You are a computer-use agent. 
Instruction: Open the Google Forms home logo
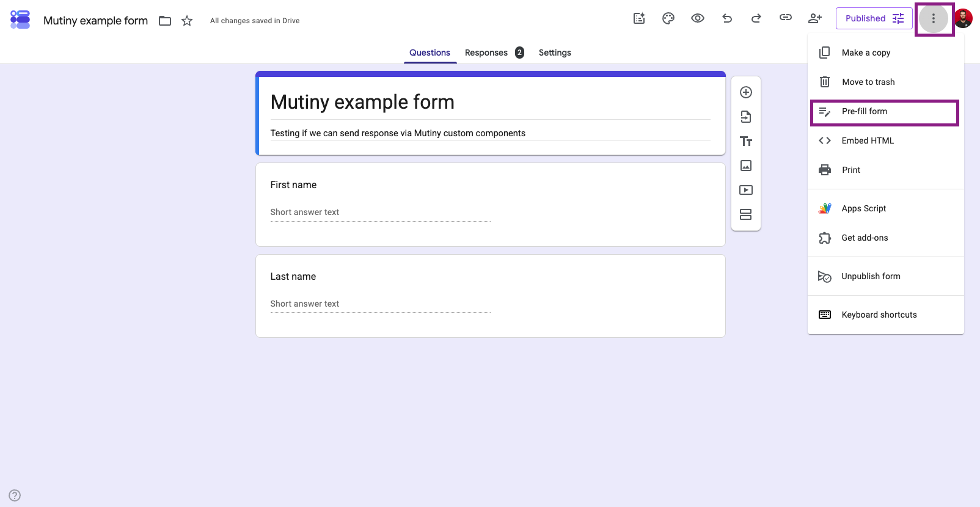pos(20,20)
